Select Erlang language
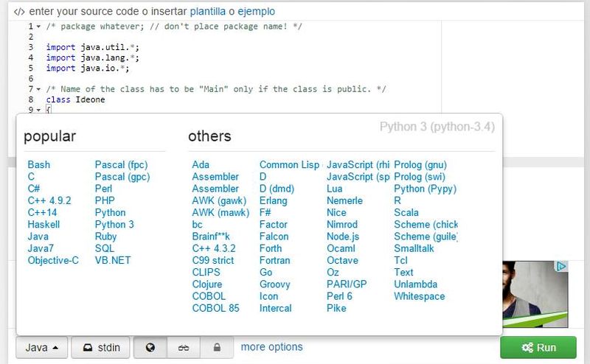The width and height of the screenshot is (590, 364). (x=273, y=201)
